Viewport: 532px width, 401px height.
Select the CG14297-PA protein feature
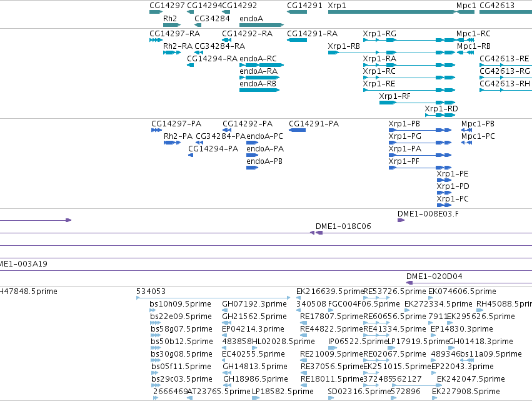tap(157, 130)
